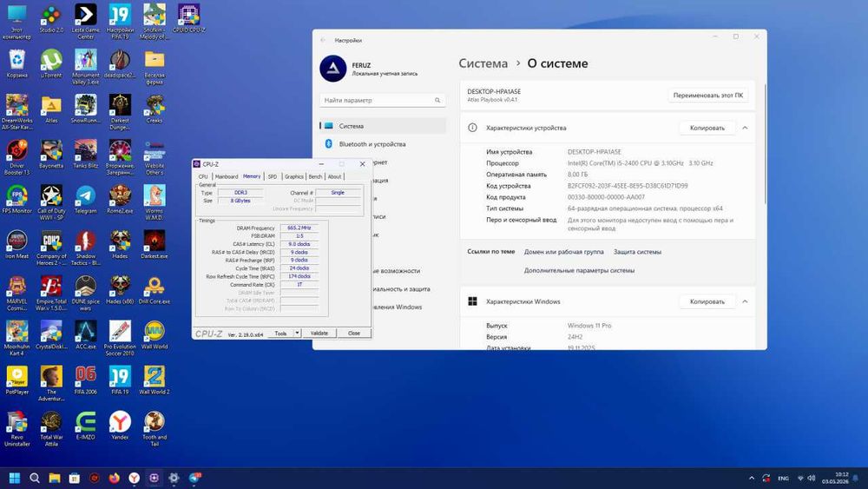Open Защита системы link
The height and width of the screenshot is (489, 868).
[x=637, y=252]
